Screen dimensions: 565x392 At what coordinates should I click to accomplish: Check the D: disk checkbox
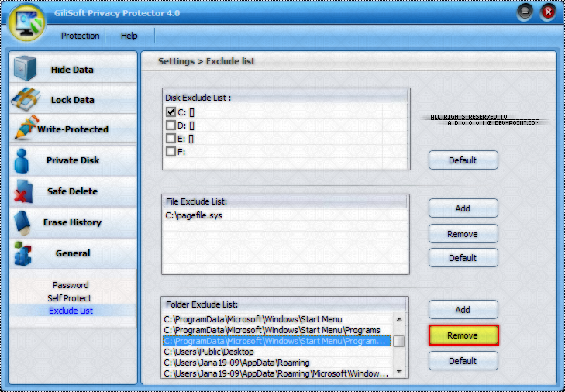pyautogui.click(x=171, y=126)
